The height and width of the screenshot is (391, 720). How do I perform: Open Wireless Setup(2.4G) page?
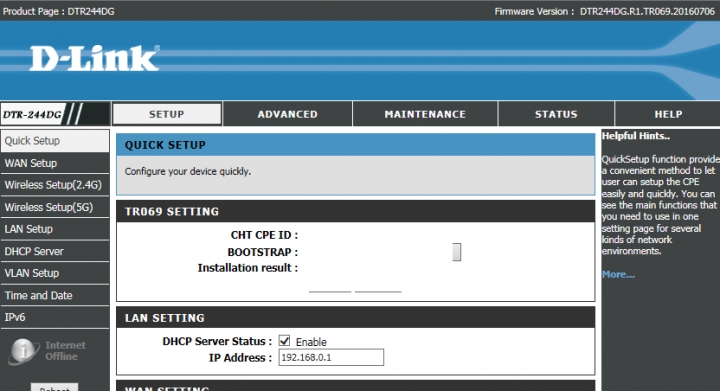(x=55, y=185)
